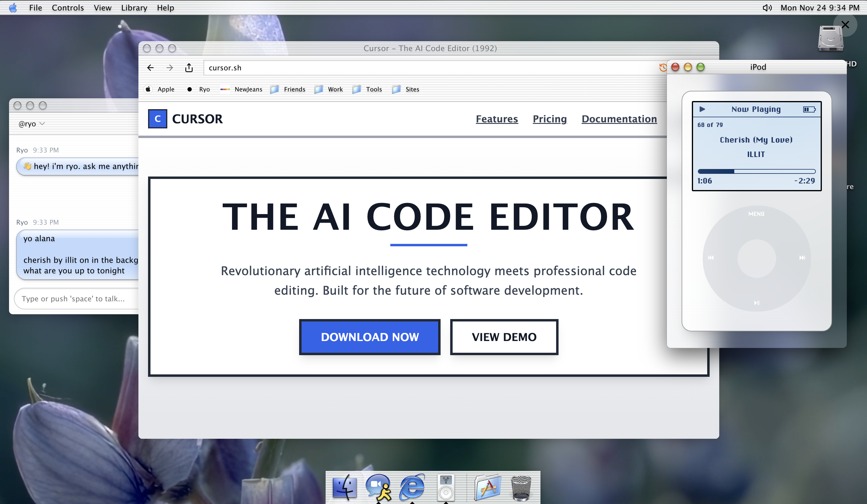Follow the Features link on the Cursor page
867x504 pixels.
tap(497, 119)
